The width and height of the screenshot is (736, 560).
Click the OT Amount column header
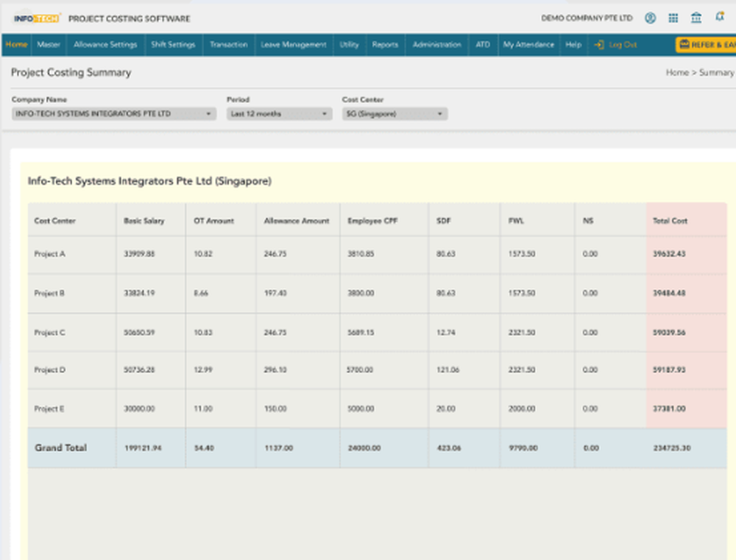[213, 221]
